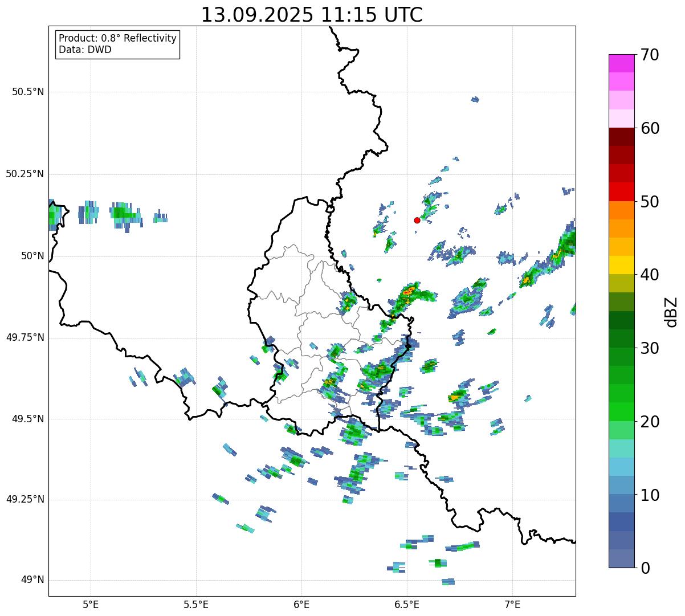The height and width of the screenshot is (616, 685).
Task: Click the bright red colorbar segment above 50
Action: 622,192
